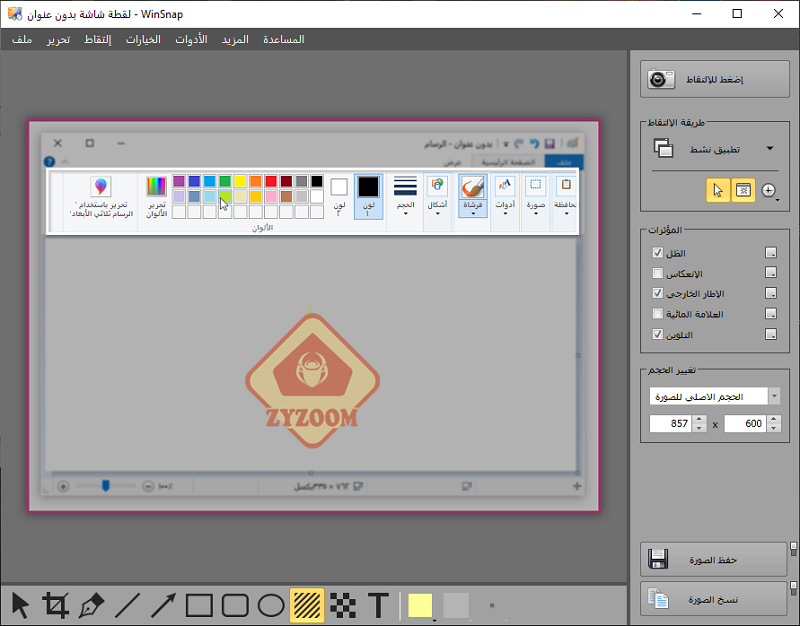This screenshot has height=626, width=800.
Task: Click the إضغط للالتقاط capture button
Action: (x=715, y=80)
